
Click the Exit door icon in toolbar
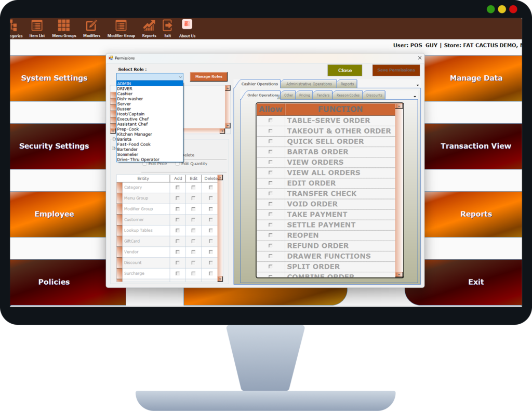point(167,26)
